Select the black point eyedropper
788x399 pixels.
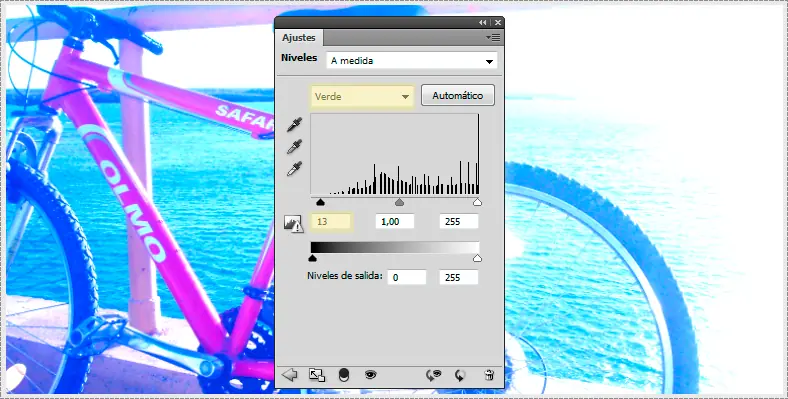pyautogui.click(x=294, y=125)
